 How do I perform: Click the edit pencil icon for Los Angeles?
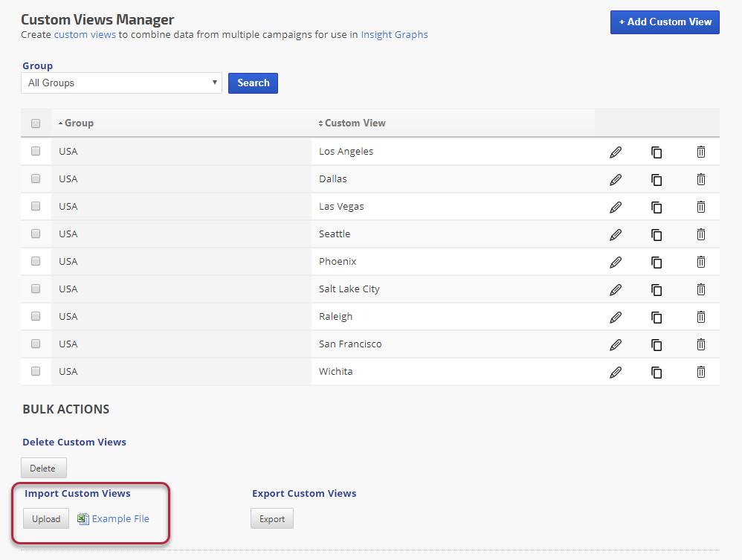tap(615, 152)
